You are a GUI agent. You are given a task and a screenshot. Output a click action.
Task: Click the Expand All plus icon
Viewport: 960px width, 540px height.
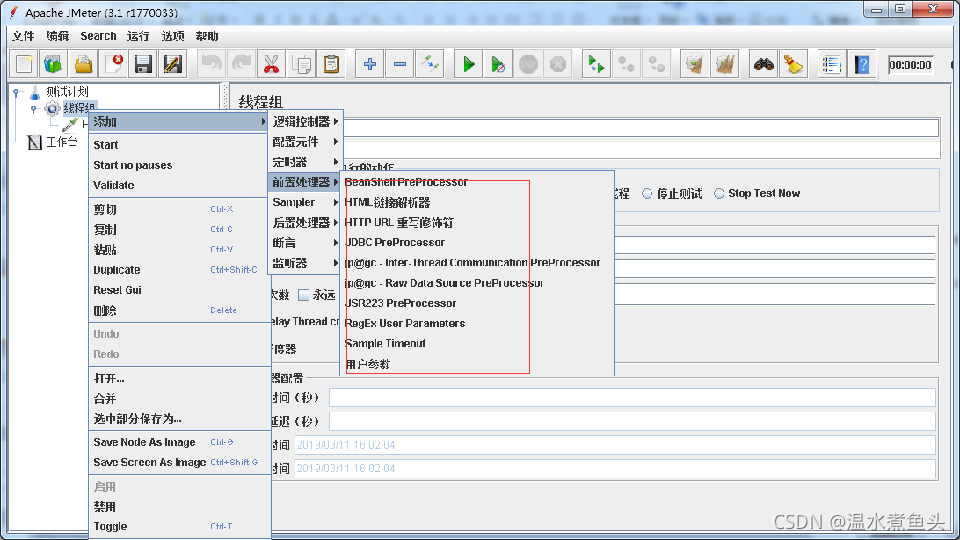click(x=370, y=64)
